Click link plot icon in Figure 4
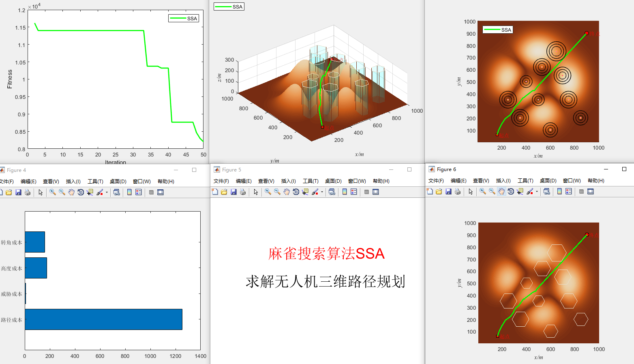The width and height of the screenshot is (634, 364). click(117, 192)
